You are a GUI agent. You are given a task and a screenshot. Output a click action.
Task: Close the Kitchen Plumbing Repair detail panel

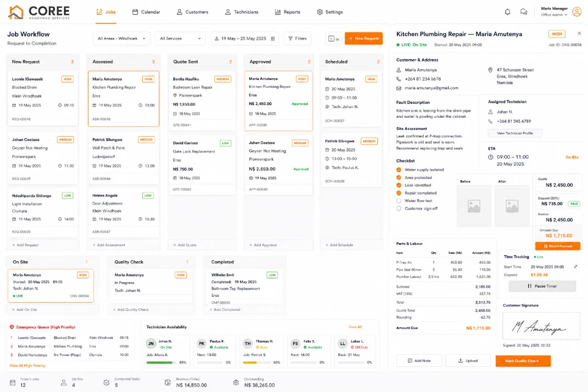point(579,34)
